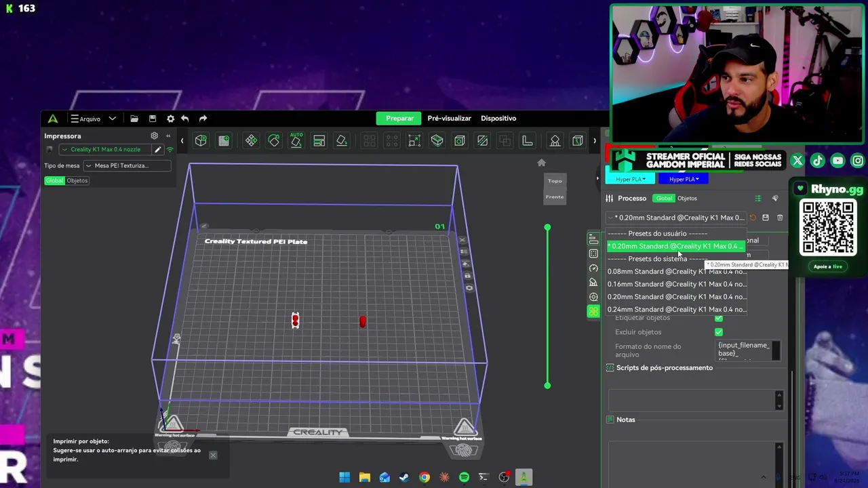The height and width of the screenshot is (488, 868).
Task: Delete the current process preset
Action: pyautogui.click(x=780, y=218)
